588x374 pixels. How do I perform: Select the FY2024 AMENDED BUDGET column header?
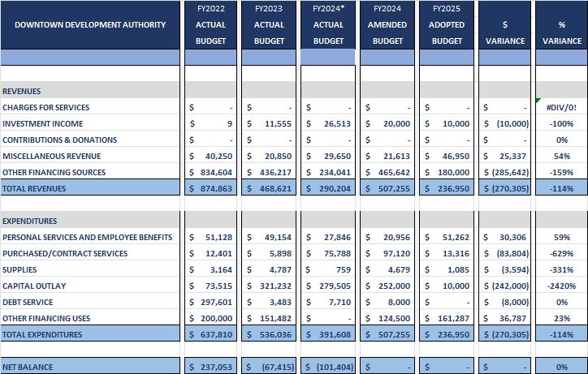pos(387,24)
